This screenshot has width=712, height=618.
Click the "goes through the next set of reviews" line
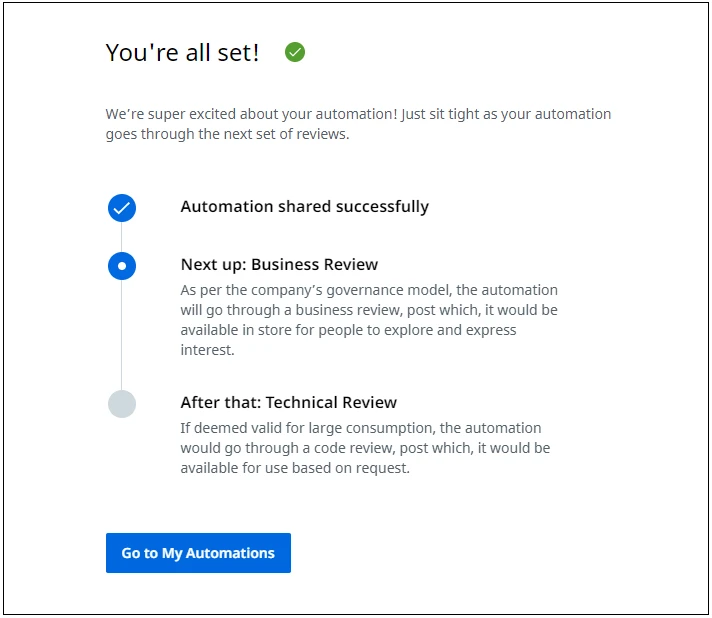pyautogui.click(x=227, y=134)
